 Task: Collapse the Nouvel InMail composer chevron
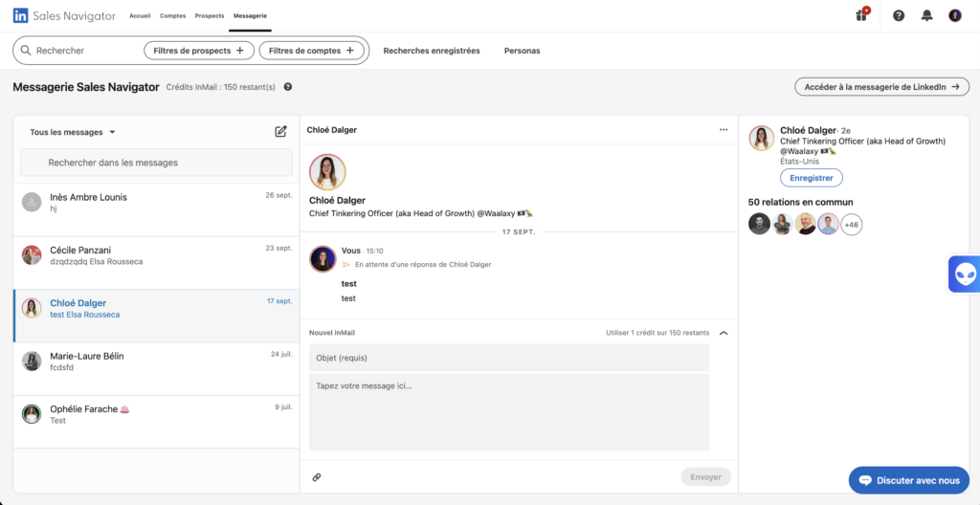coord(724,333)
